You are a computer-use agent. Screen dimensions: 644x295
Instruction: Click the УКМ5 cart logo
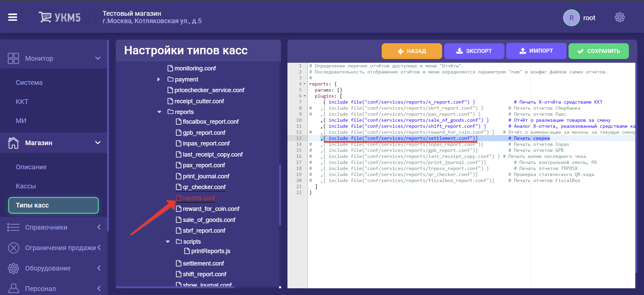point(59,17)
